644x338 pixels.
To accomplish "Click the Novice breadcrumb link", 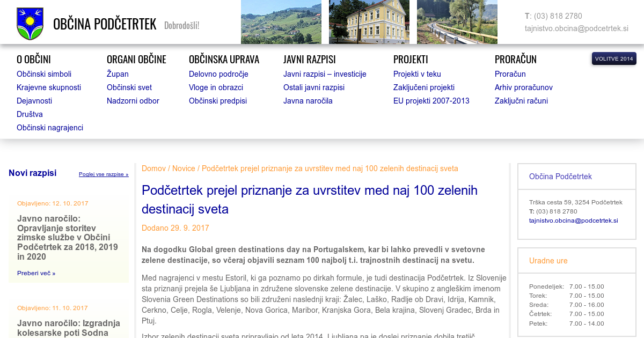I will (x=184, y=168).
